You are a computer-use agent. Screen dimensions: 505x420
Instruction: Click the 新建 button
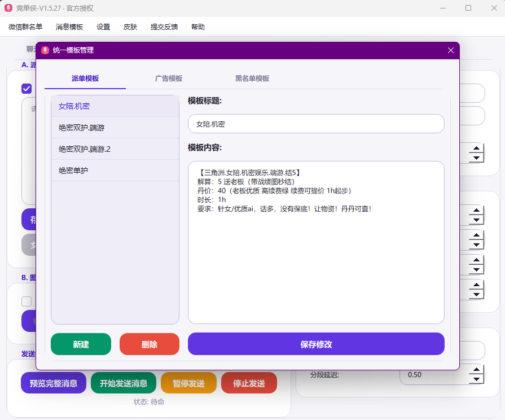tap(81, 344)
